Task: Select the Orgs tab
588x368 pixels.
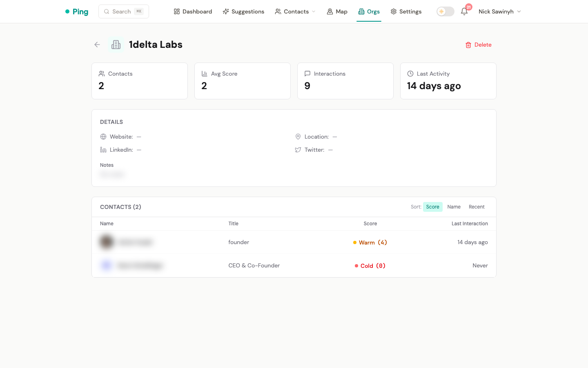Action: 369,11
